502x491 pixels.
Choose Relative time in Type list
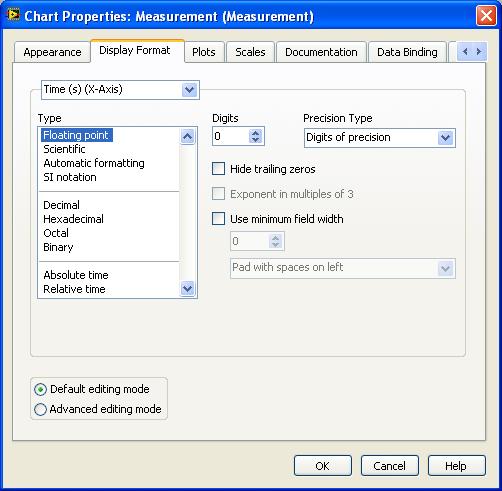point(74,289)
